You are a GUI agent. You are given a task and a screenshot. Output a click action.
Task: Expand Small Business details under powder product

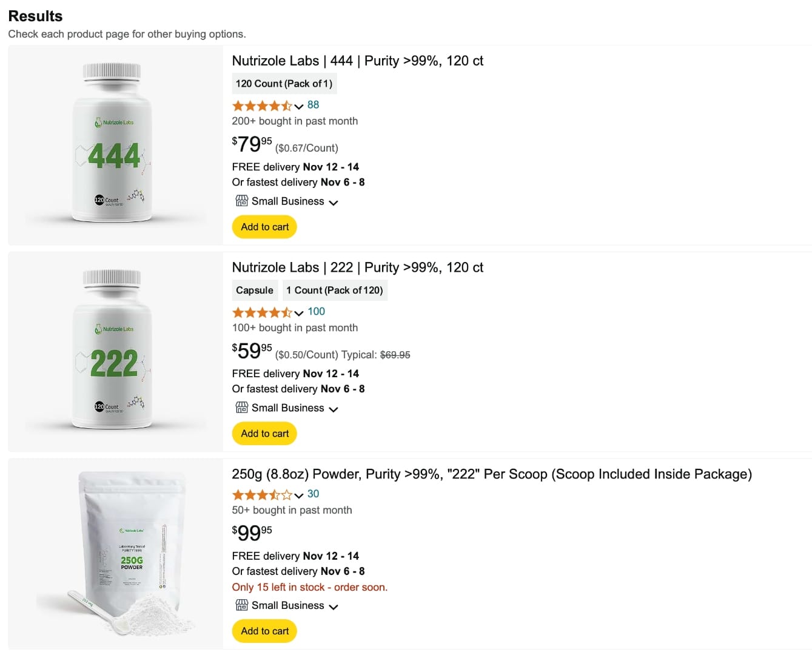point(334,606)
